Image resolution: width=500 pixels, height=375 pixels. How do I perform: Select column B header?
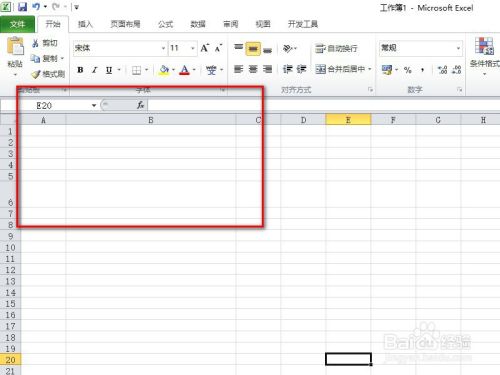(151, 120)
